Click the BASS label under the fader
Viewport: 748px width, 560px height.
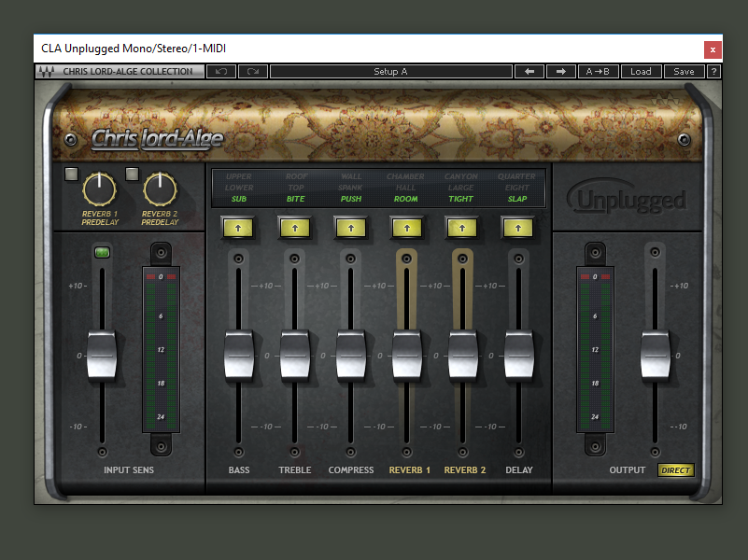pyautogui.click(x=239, y=469)
